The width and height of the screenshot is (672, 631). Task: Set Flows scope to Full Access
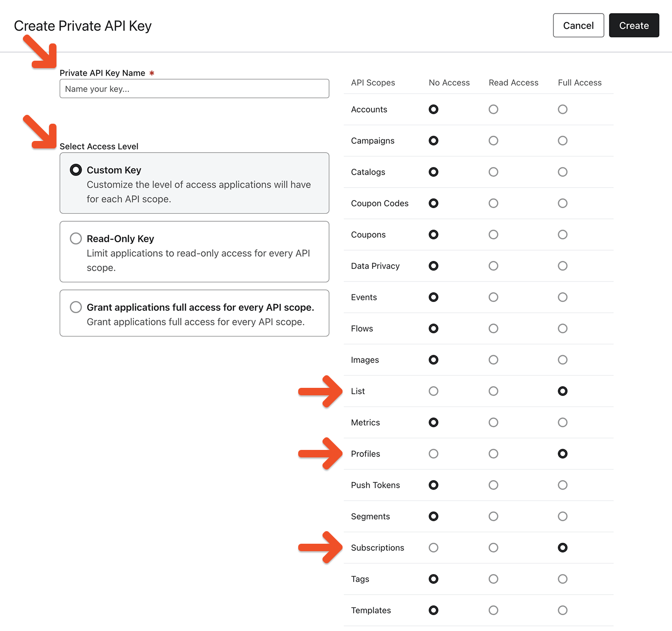pos(563,328)
